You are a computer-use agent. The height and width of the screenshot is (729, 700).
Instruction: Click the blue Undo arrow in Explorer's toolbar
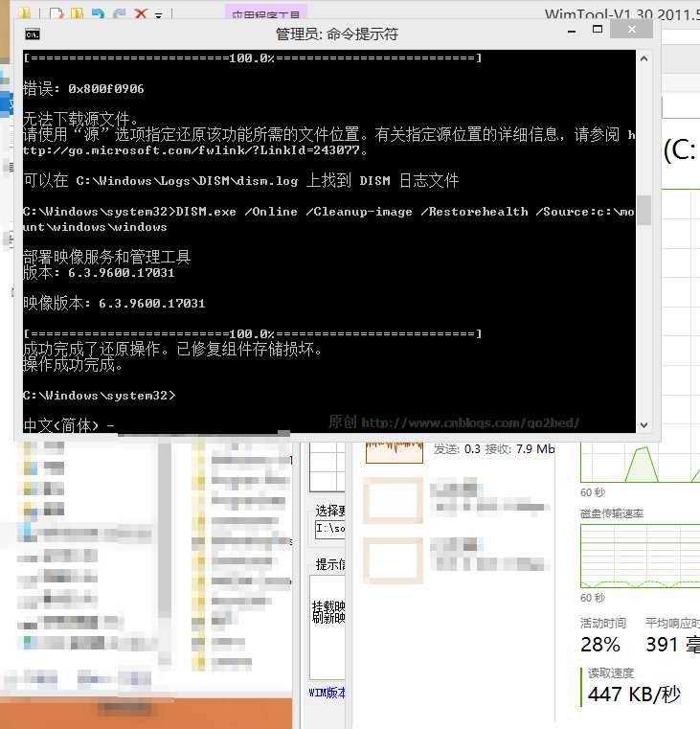point(98,13)
